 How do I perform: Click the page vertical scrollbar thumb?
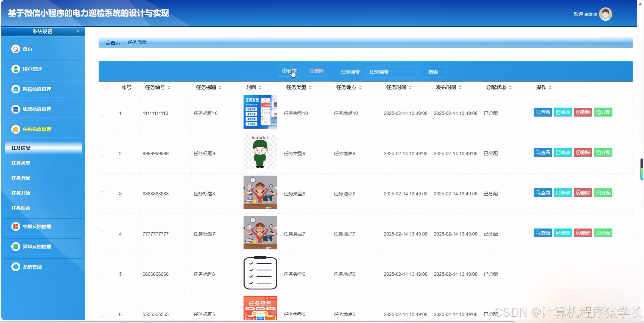(642, 169)
